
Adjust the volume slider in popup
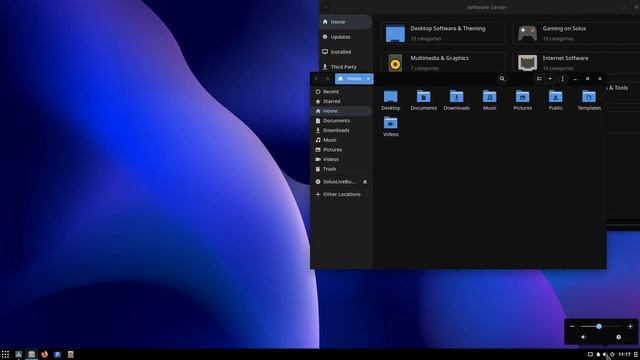pos(601,327)
